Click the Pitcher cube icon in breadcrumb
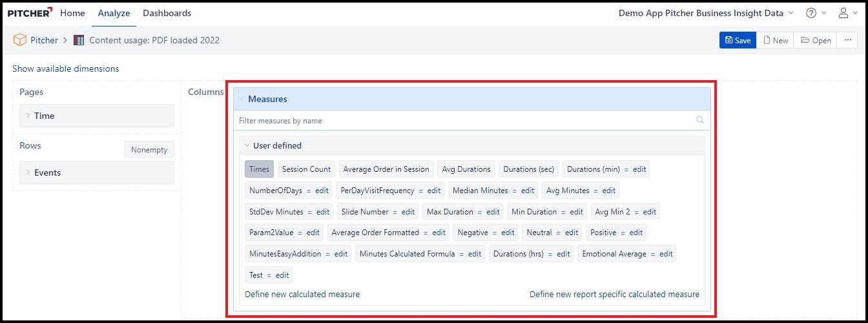The width and height of the screenshot is (868, 323). pyautogui.click(x=20, y=40)
